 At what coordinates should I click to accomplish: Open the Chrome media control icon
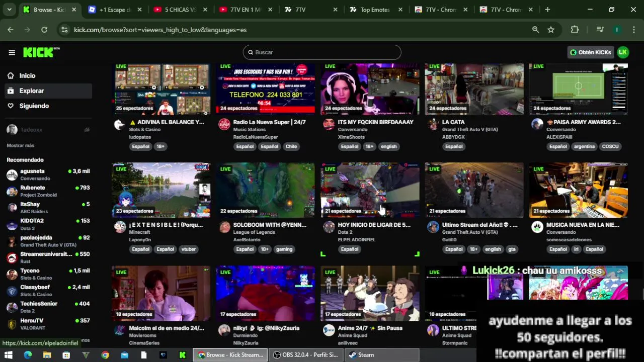click(x=599, y=30)
